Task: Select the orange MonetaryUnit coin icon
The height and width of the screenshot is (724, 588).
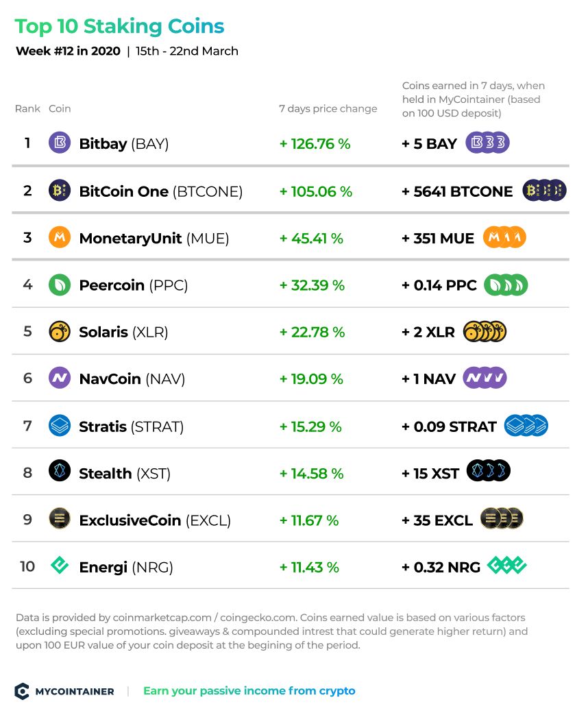Action: (x=60, y=237)
